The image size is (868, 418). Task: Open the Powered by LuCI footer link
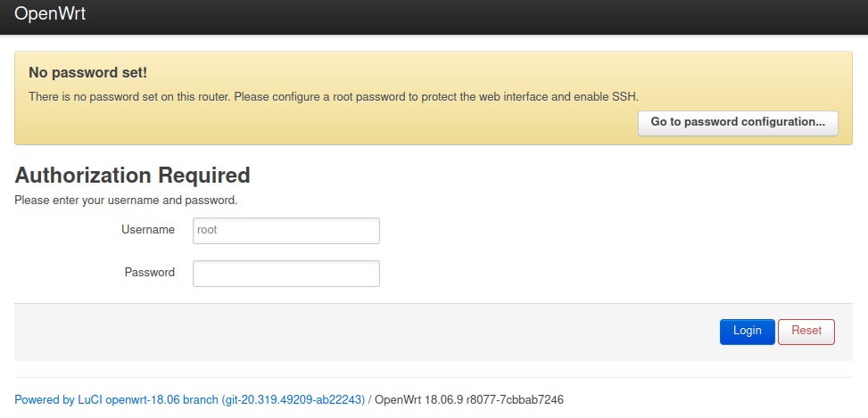(x=189, y=400)
